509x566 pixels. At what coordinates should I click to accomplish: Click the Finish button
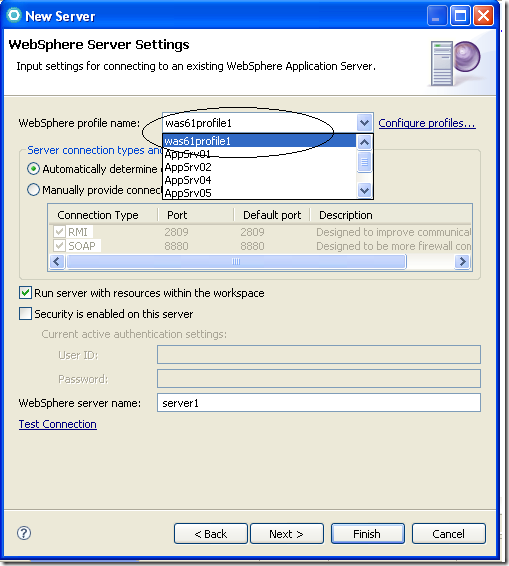point(367,534)
